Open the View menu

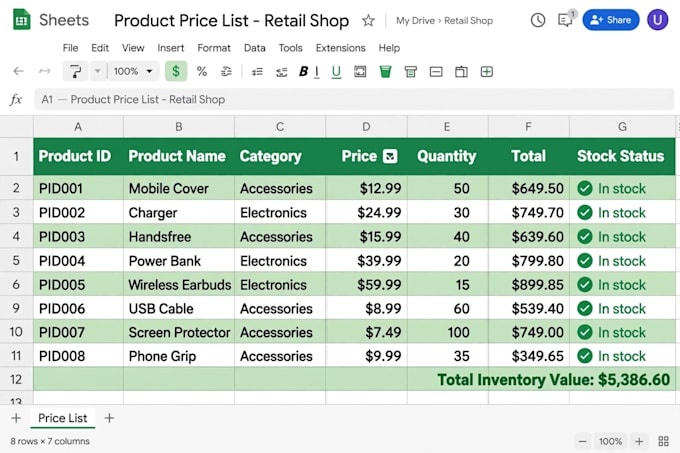point(133,48)
